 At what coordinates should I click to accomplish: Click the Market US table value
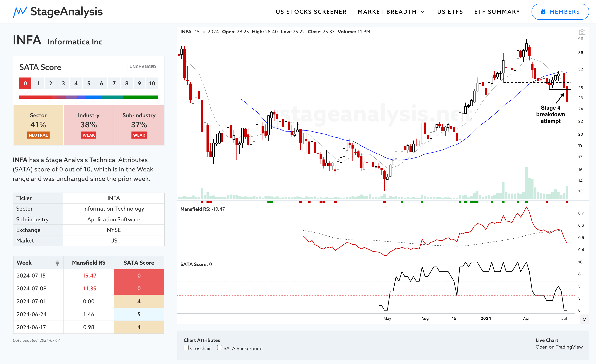coord(114,241)
